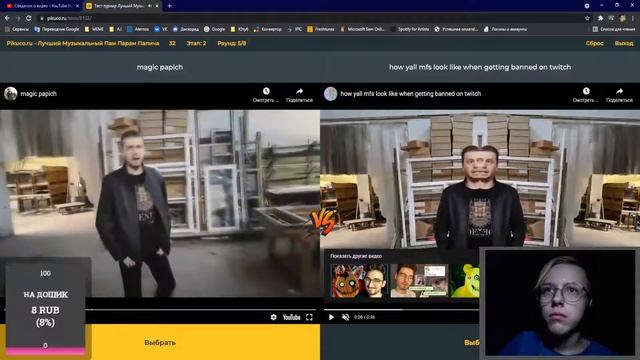
Task: Seek on the right video progress bar
Action: click(401, 310)
